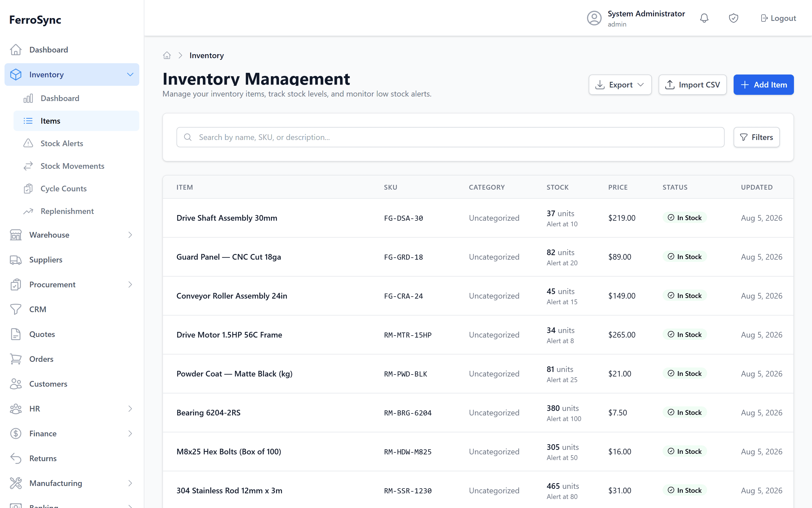Screen dimensions: 812x508
Task: Click In Stock badge for Drive Motor 1.5HP
Action: (x=685, y=334)
